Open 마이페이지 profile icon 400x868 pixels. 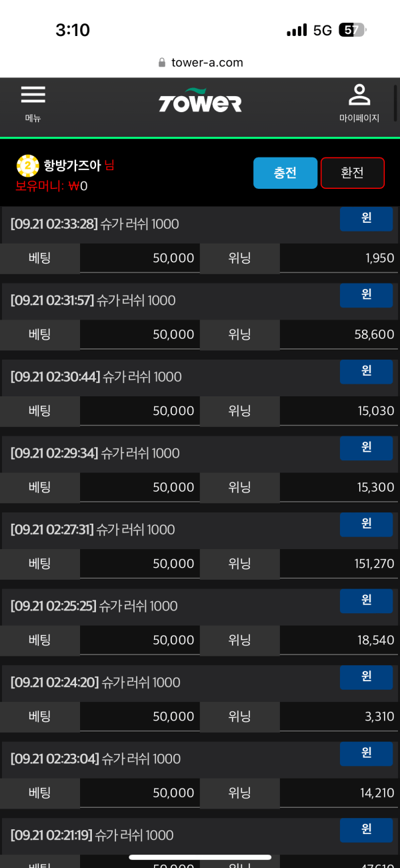coord(359,95)
